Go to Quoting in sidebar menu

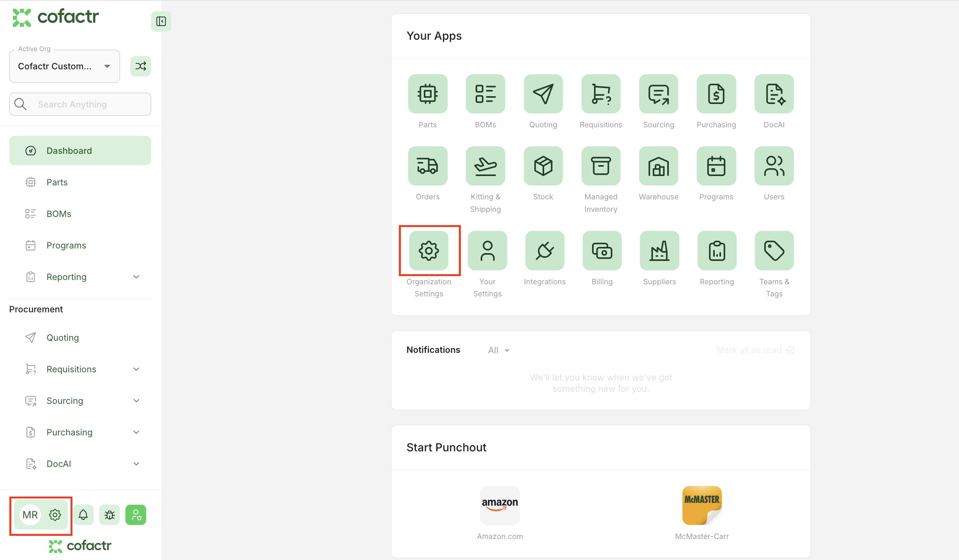[63, 338]
